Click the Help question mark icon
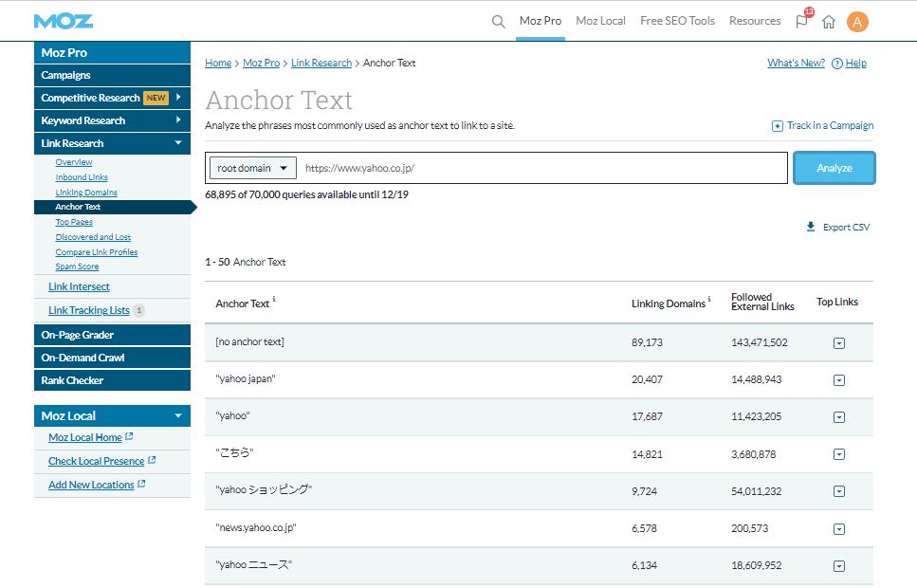 coord(837,64)
